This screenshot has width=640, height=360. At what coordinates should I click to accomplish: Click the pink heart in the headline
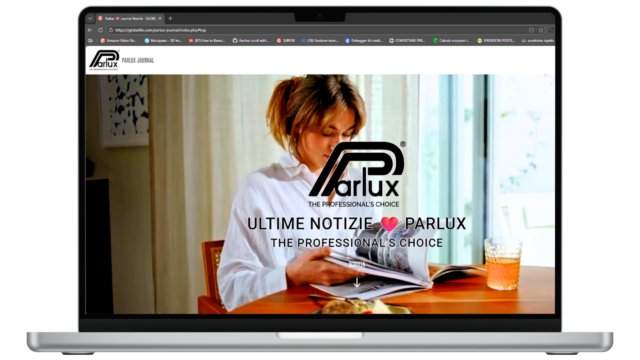coord(389,224)
